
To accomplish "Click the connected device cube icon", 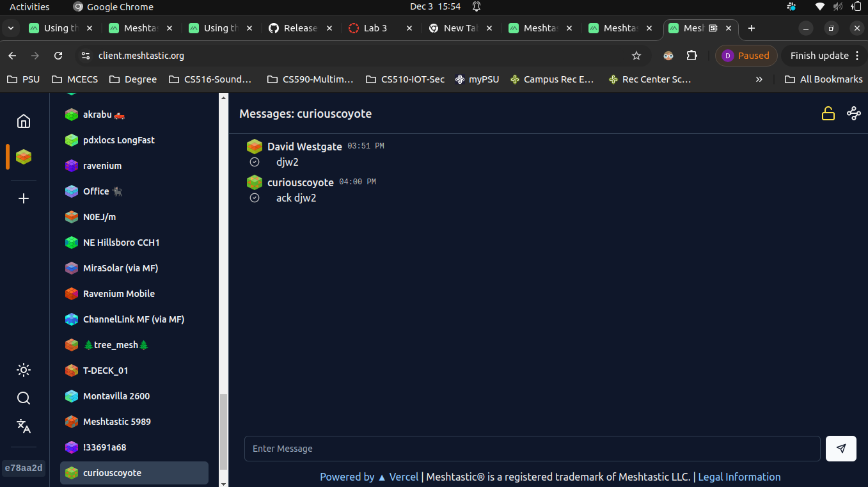I will pos(24,157).
